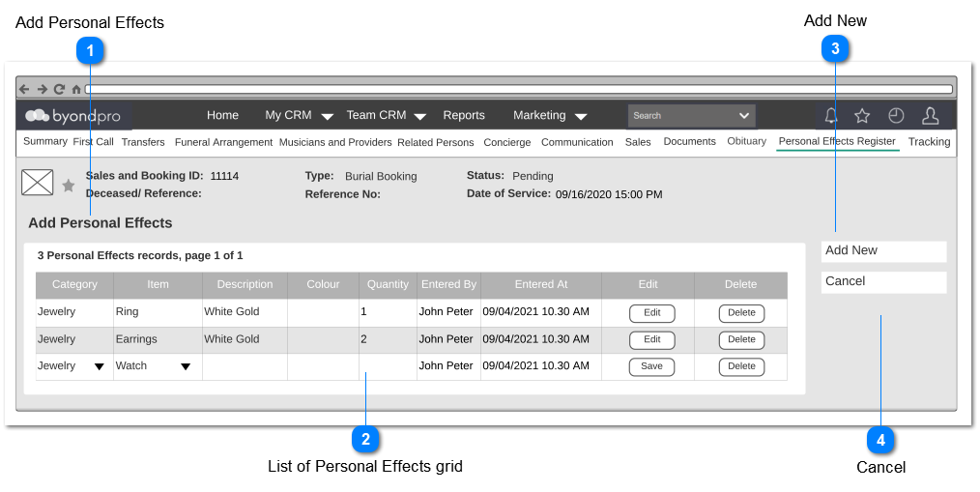The height and width of the screenshot is (492, 980).
Task: Click the envelope image placeholder icon
Action: pos(38,183)
